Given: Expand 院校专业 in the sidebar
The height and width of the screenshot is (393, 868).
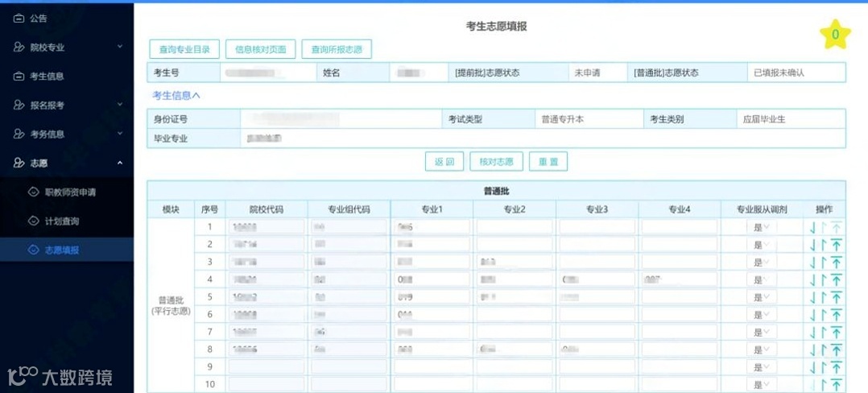Looking at the screenshot, I should tap(66, 48).
